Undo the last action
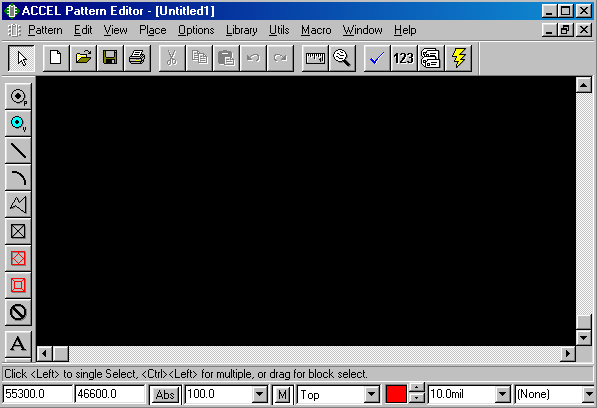 coord(253,58)
